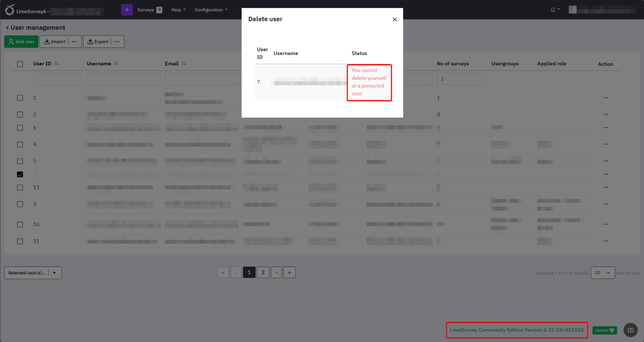The height and width of the screenshot is (342, 644).
Task: Expand the Selected user(s) dropdown
Action: 54,273
